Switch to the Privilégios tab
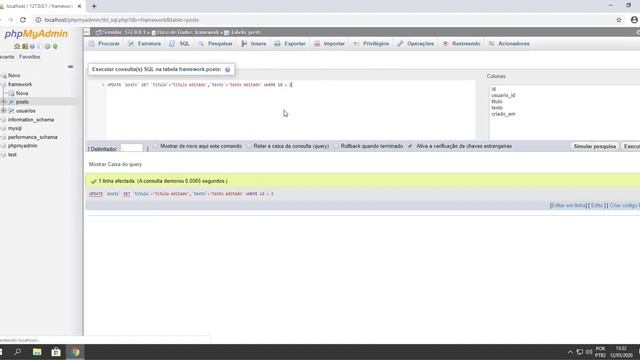The width and height of the screenshot is (640, 360). coord(371,44)
